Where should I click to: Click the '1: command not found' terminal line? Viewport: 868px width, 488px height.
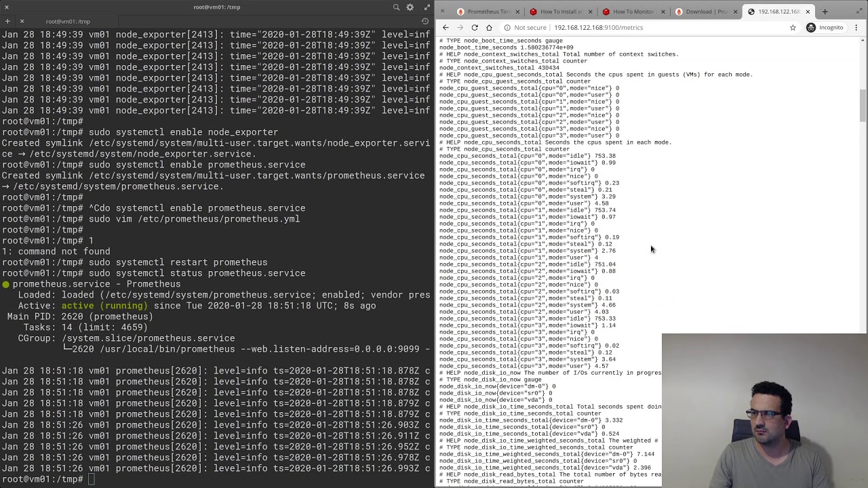[56, 251]
